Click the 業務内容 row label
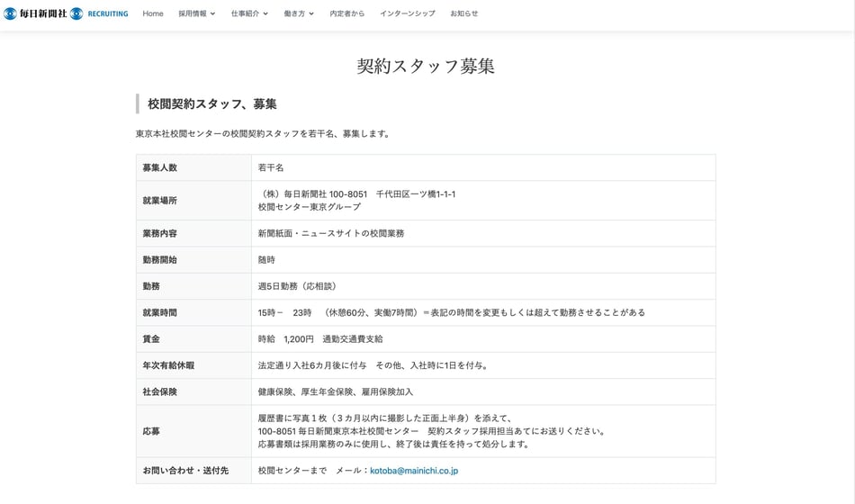This screenshot has height=504, width=855. 160,233
